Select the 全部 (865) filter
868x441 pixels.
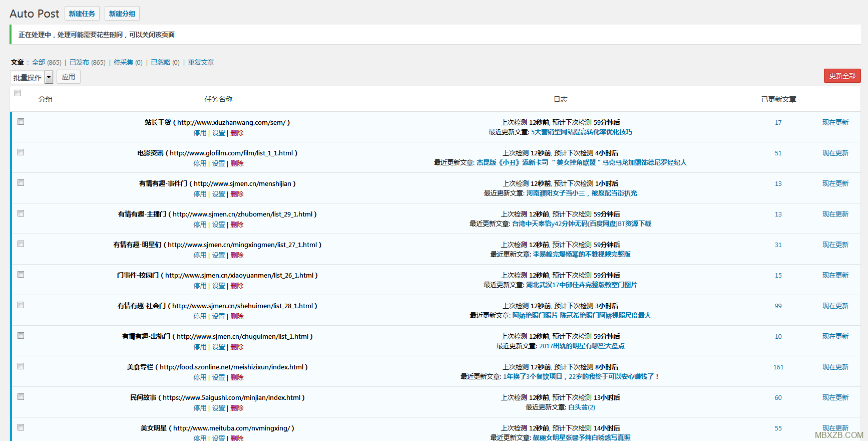(47, 63)
